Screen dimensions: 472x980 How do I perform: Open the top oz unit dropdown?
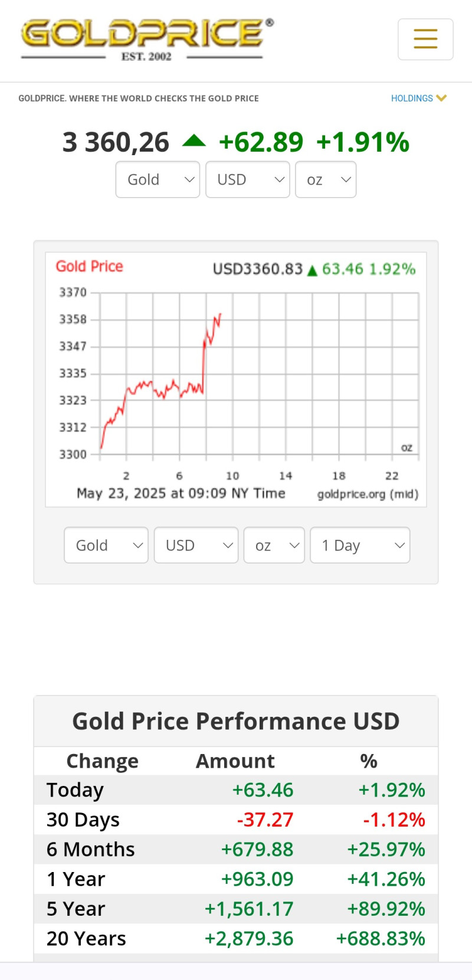click(326, 179)
